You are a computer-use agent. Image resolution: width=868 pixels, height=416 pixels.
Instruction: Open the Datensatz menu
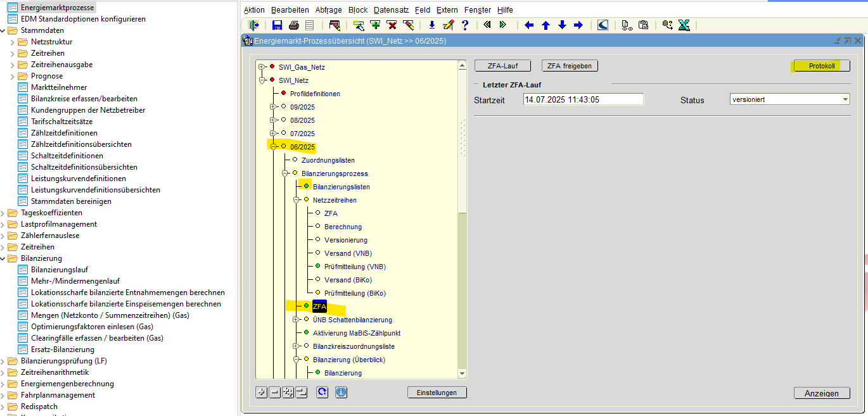tap(391, 10)
